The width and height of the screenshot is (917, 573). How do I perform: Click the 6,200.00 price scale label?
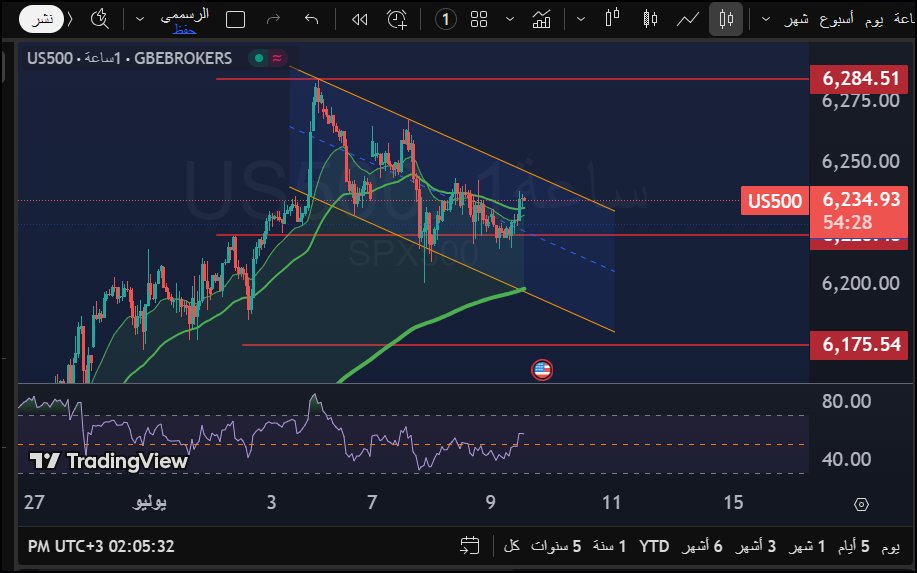click(860, 283)
